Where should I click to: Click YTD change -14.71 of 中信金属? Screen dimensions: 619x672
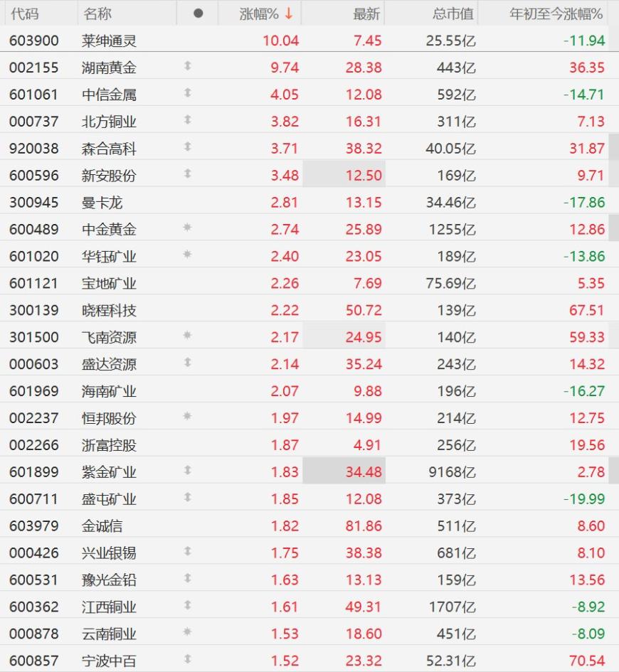[584, 95]
